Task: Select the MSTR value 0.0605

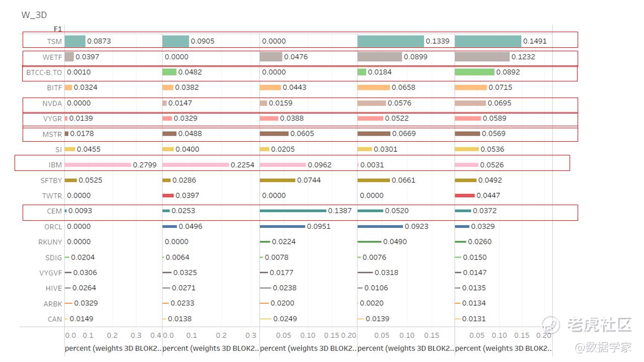Action: (302, 134)
